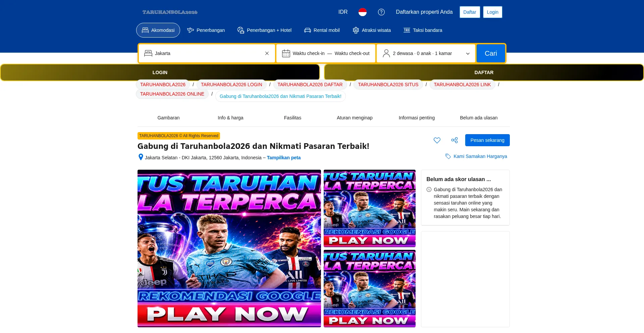The image size is (644, 333).
Task: Open the help question mark icon
Action: 381,12
